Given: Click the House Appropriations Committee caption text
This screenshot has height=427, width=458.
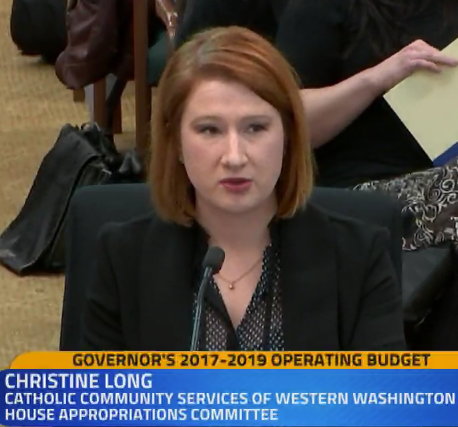Looking at the screenshot, I should coord(141,414).
